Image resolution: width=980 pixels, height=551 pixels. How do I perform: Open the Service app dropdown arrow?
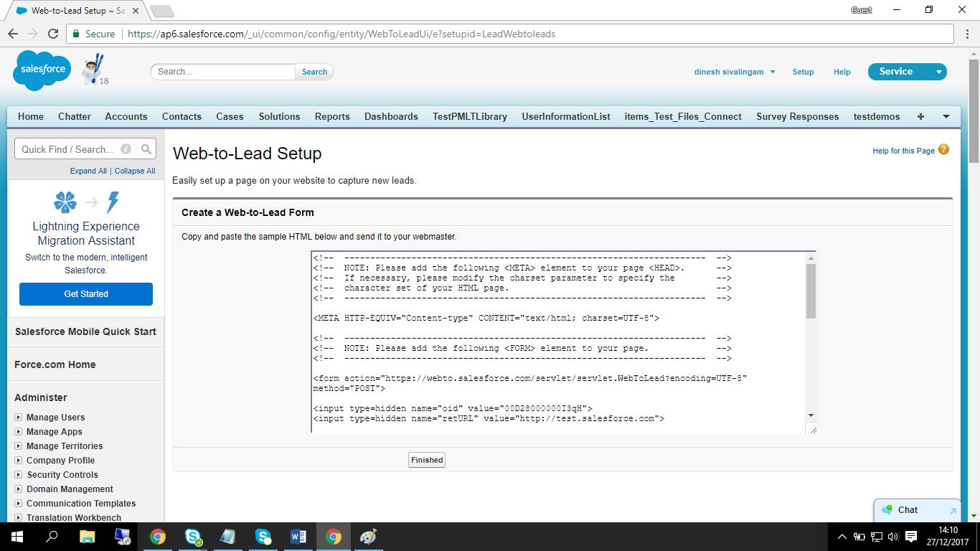[x=938, y=72]
